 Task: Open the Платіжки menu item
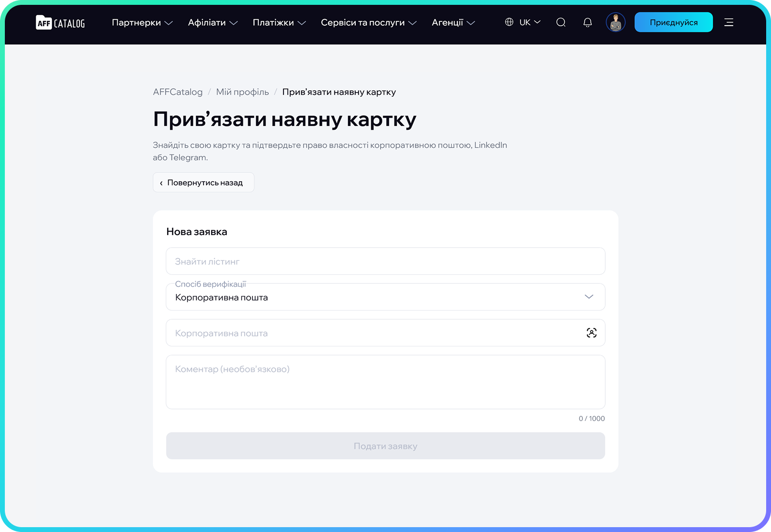click(x=279, y=22)
